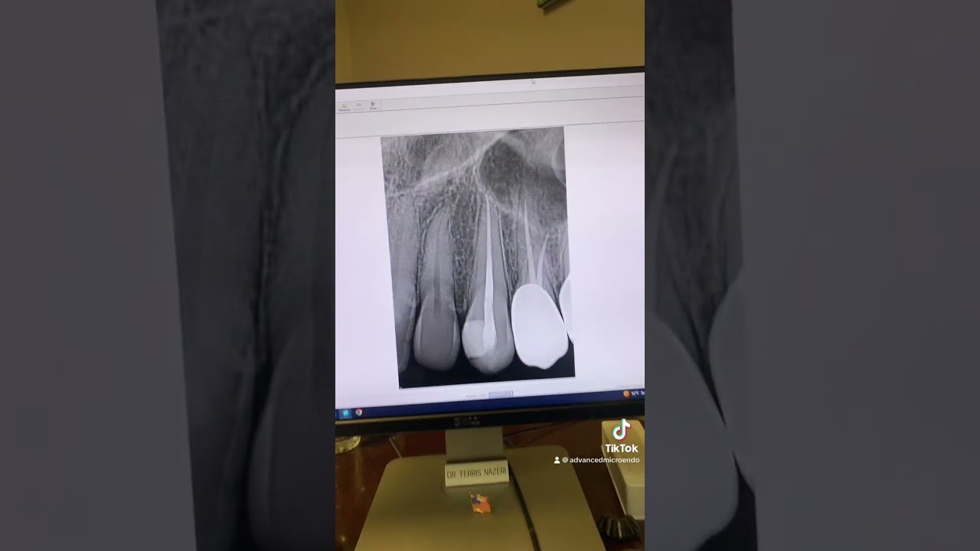Click the TikTok logo overlay
Image resolution: width=980 pixels, height=551 pixels.
pyautogui.click(x=621, y=435)
